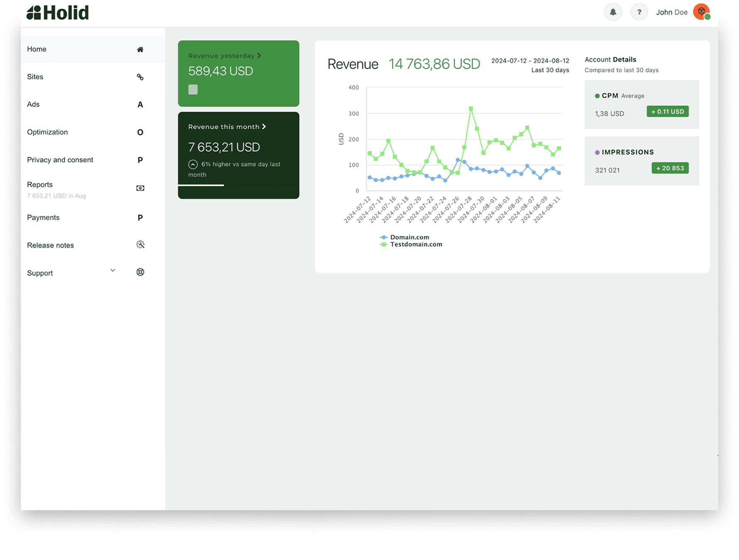The height and width of the screenshot is (560, 739).
Task: Click the impressions value 321 021
Action: [607, 170]
